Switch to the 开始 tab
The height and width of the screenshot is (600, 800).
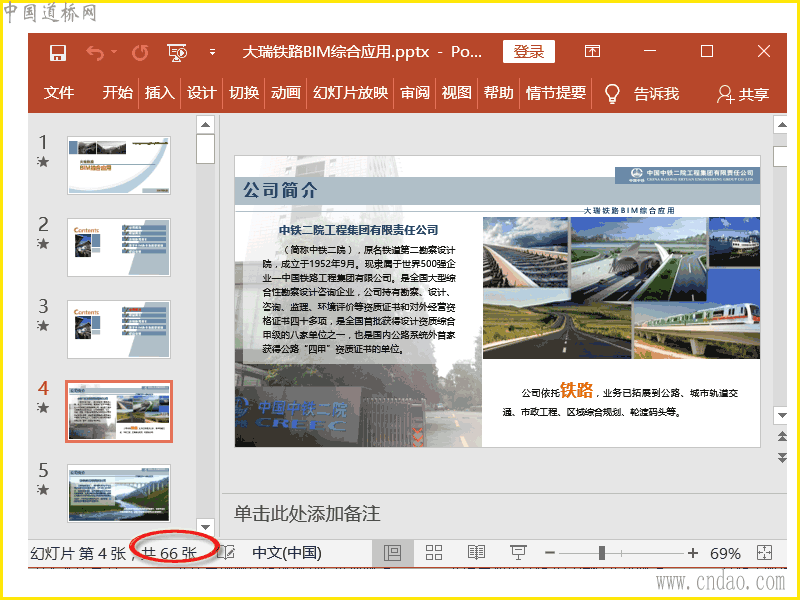pyautogui.click(x=117, y=93)
